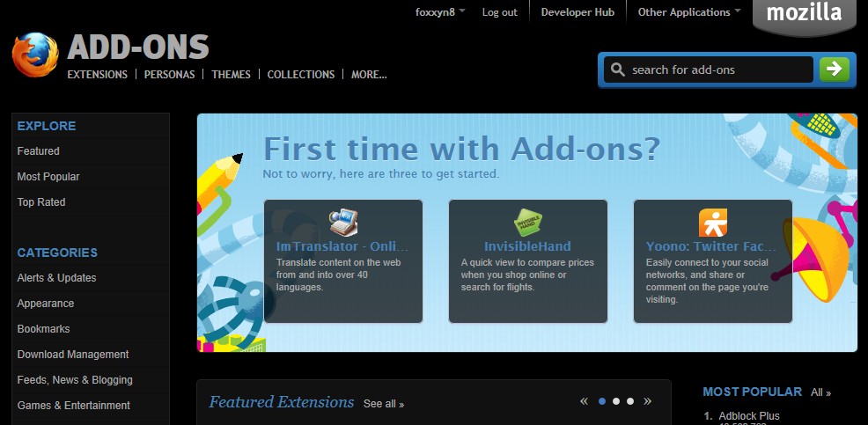Select the third carousel page dot
This screenshot has width=868, height=425.
pyautogui.click(x=630, y=401)
